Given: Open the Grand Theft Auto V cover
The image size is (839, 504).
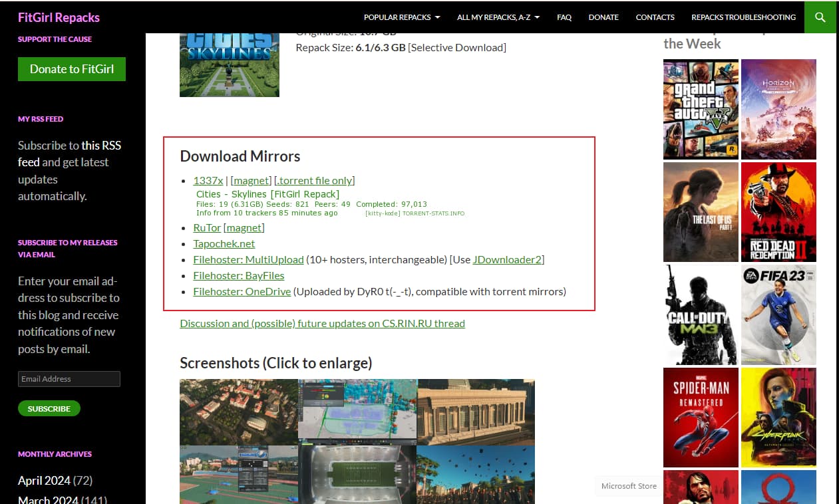Looking at the screenshot, I should pyautogui.click(x=701, y=109).
